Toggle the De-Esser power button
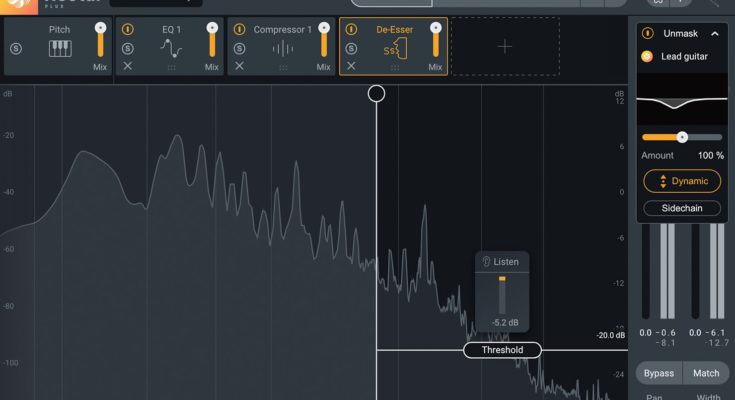 pos(351,30)
